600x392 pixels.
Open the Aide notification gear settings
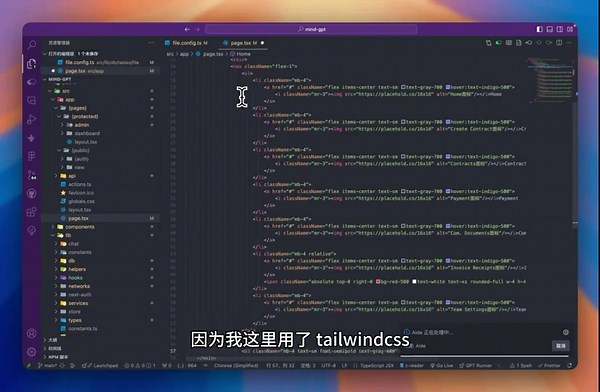[566, 332]
